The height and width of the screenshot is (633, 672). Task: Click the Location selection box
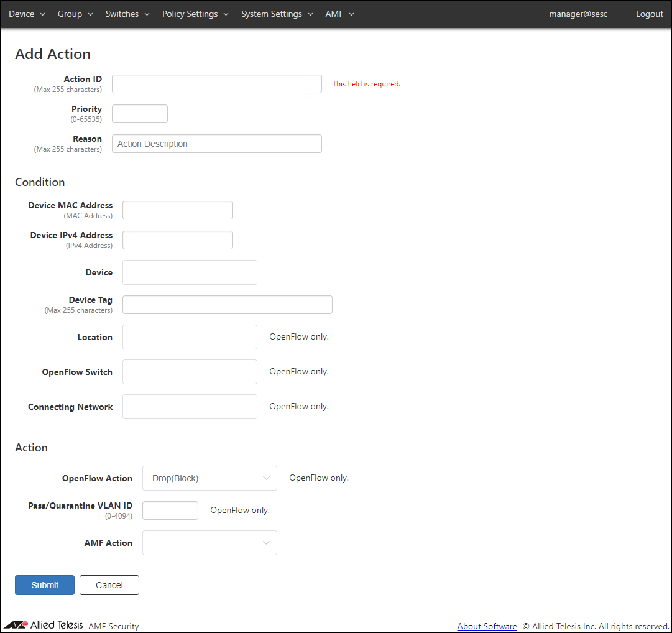pyautogui.click(x=190, y=337)
